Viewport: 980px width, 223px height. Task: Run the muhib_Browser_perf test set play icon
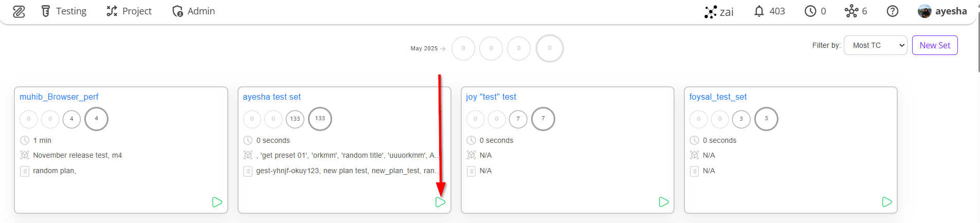[x=217, y=202]
